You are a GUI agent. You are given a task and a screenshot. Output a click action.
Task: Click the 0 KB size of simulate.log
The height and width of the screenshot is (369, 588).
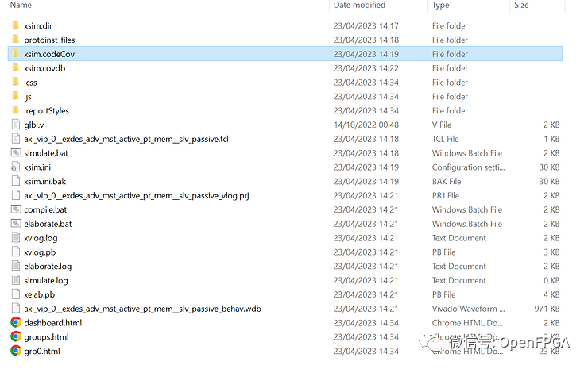point(551,281)
